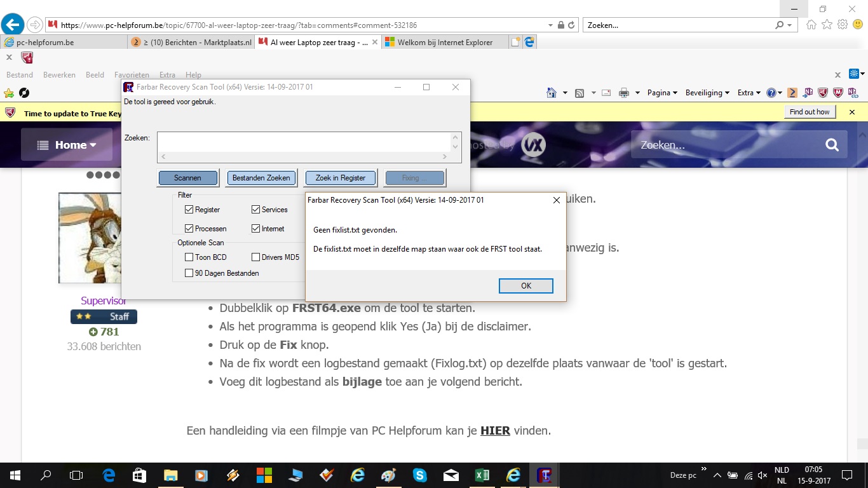
Task: Switch to the Marktplaats.nl Berichten tab
Action: pyautogui.click(x=191, y=43)
